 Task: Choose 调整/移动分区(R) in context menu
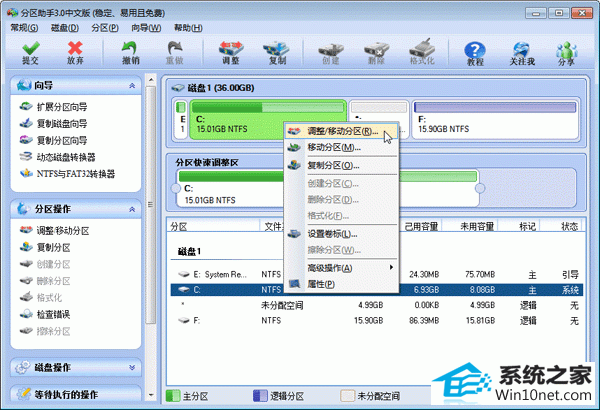[341, 131]
